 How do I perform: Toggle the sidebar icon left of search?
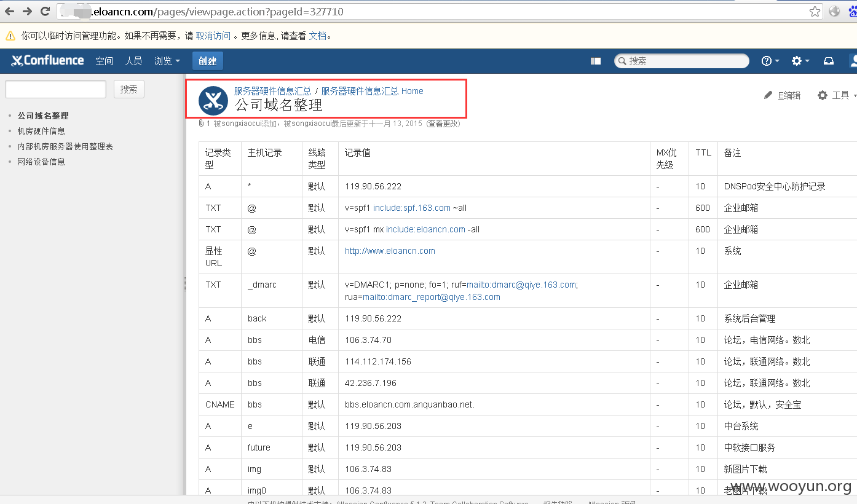pos(595,61)
